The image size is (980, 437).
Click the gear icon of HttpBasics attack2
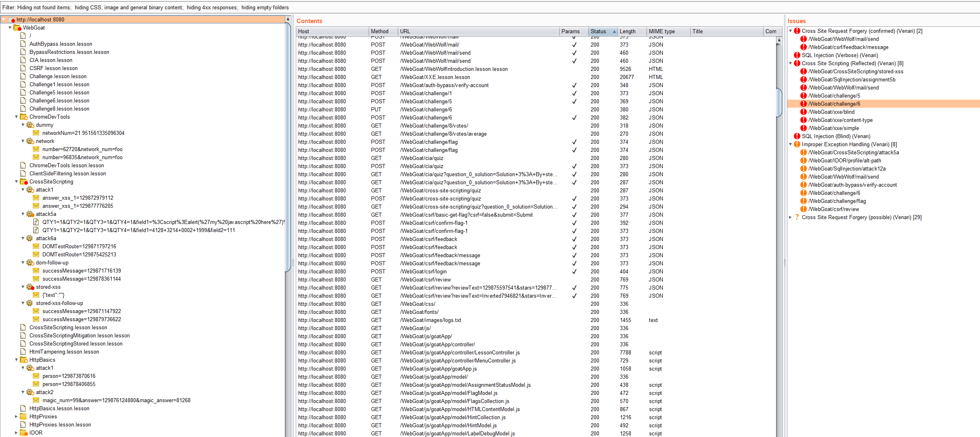(30, 392)
